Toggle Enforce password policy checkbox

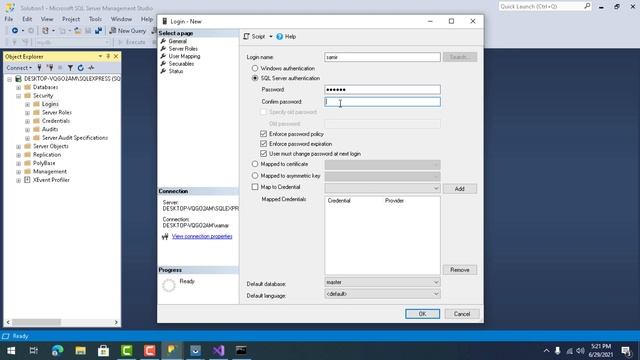pos(263,134)
